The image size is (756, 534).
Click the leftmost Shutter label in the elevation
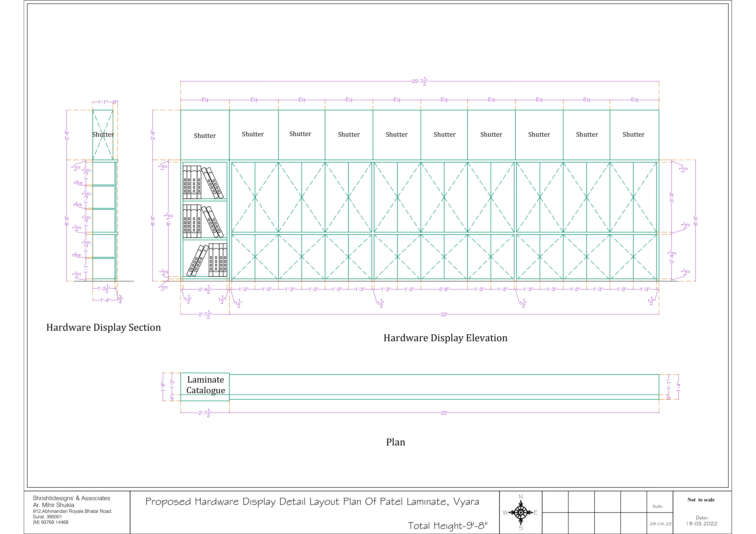(205, 136)
